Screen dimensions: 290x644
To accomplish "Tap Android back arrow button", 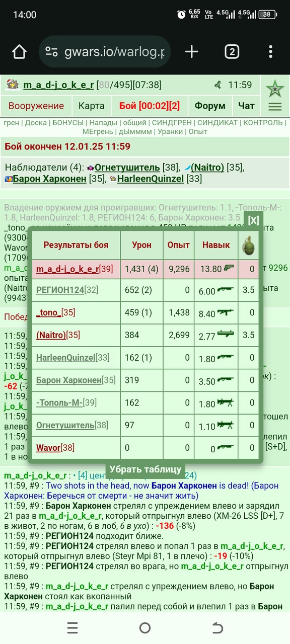I will 217,627.
